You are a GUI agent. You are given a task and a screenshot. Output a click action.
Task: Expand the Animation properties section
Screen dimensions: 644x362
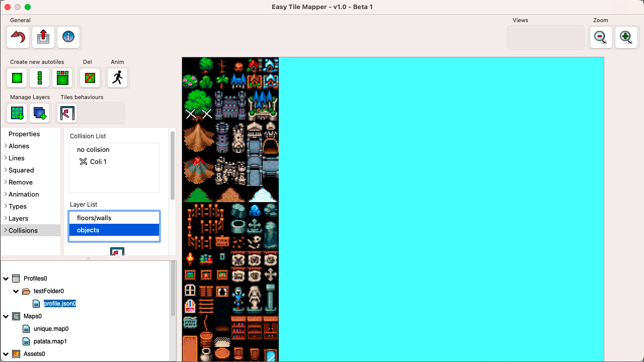point(23,194)
